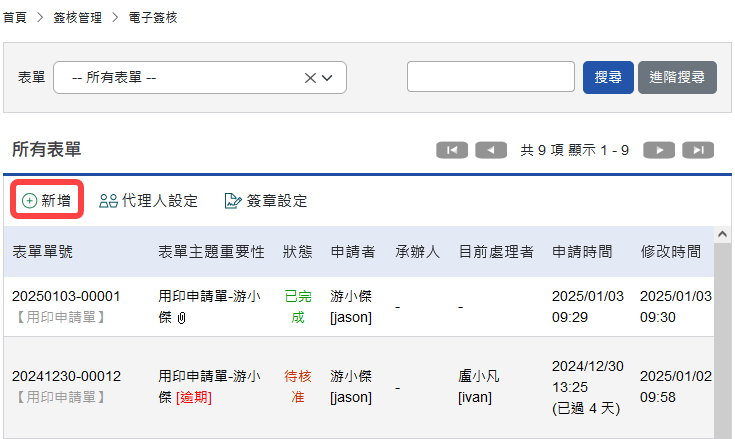
Task: Click the attachment paperclip icon on 20250103-00001
Action: 182,318
